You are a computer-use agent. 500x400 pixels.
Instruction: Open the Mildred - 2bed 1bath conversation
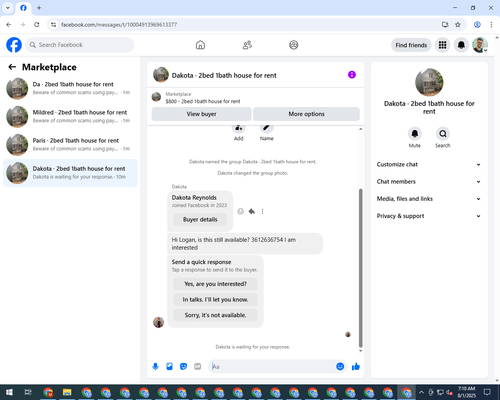70,117
